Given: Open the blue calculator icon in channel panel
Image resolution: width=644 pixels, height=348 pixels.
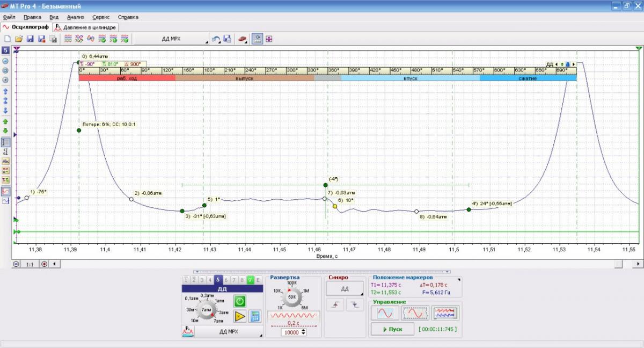Looking at the screenshot, I should [255, 316].
